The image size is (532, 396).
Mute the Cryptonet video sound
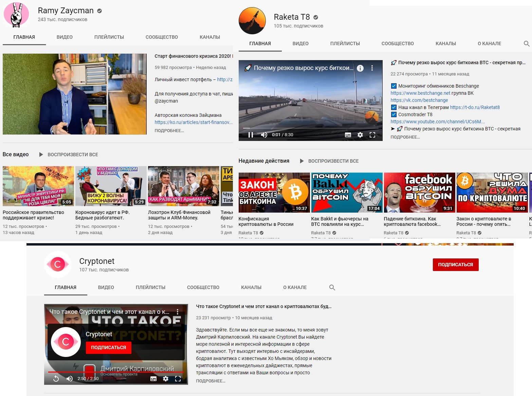(x=70, y=379)
